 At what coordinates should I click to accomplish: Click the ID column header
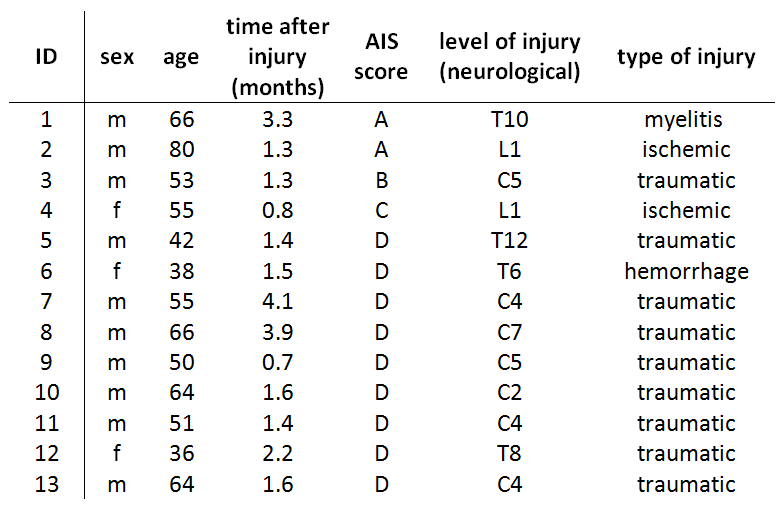46,56
